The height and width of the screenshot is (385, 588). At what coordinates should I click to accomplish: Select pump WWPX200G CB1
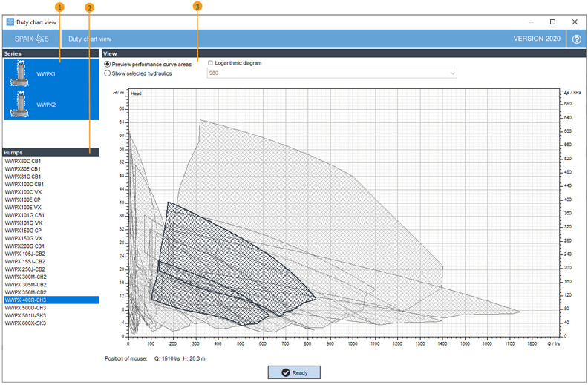(x=51, y=246)
